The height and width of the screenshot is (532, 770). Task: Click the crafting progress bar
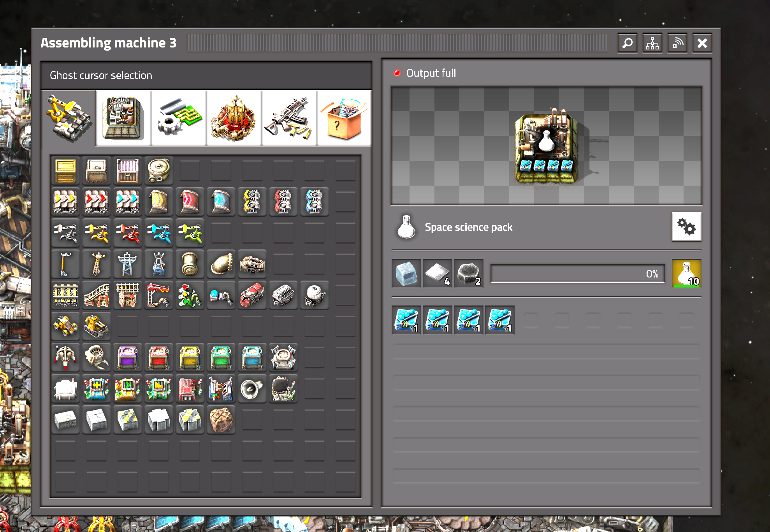(577, 274)
